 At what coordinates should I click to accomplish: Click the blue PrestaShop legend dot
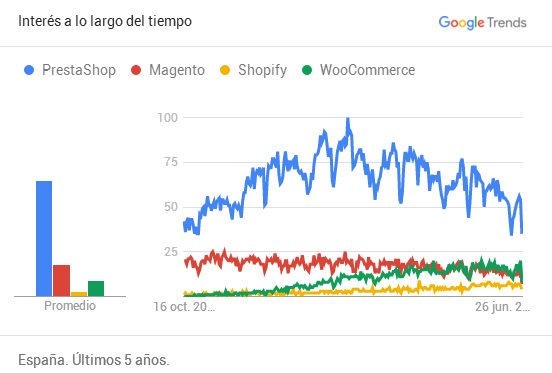coord(29,70)
